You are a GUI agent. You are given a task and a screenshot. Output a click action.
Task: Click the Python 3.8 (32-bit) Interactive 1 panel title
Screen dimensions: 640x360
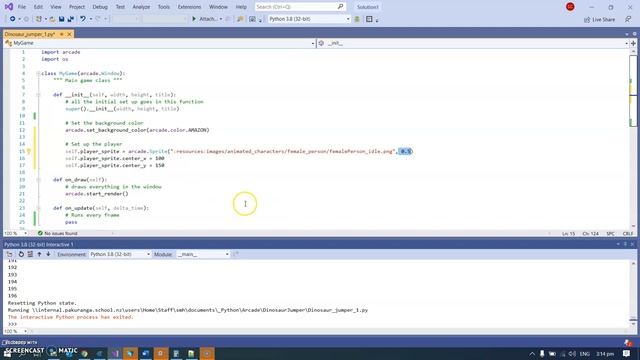39,244
